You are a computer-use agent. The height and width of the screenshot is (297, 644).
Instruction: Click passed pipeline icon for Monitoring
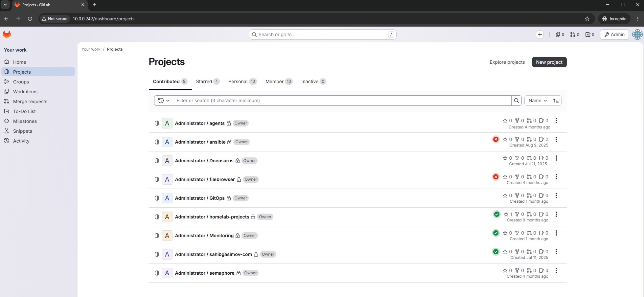click(496, 233)
